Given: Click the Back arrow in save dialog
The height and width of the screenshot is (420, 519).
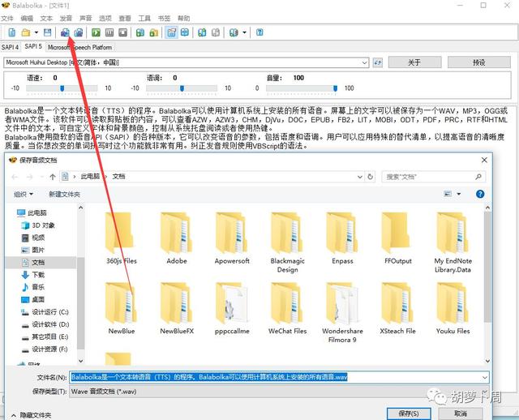Looking at the screenshot, I should pos(15,177).
